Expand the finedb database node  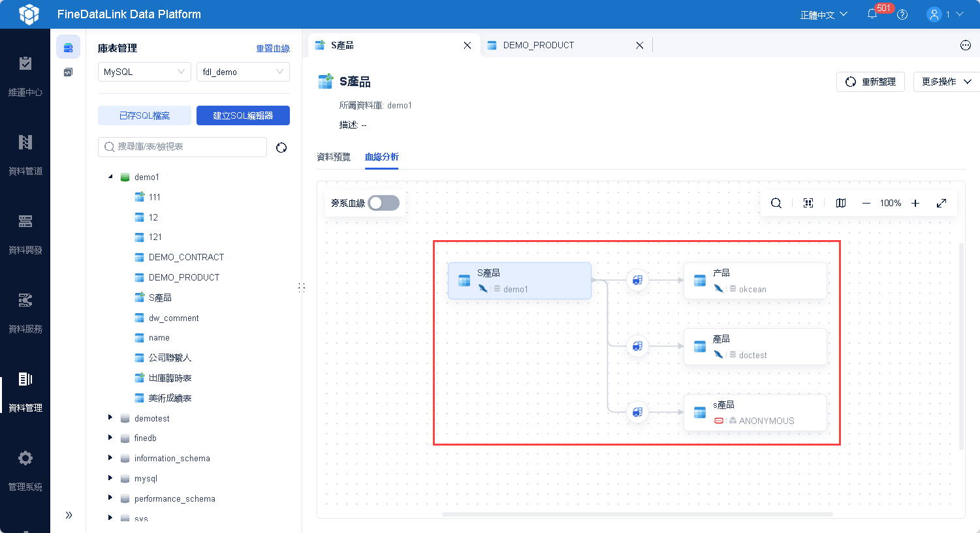(x=110, y=438)
